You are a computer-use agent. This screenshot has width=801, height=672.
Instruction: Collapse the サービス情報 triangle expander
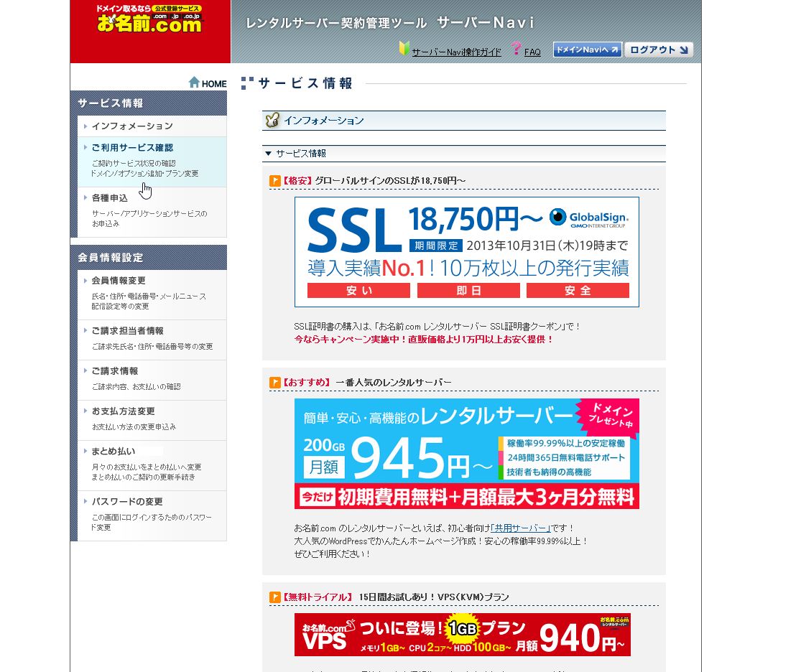click(268, 153)
